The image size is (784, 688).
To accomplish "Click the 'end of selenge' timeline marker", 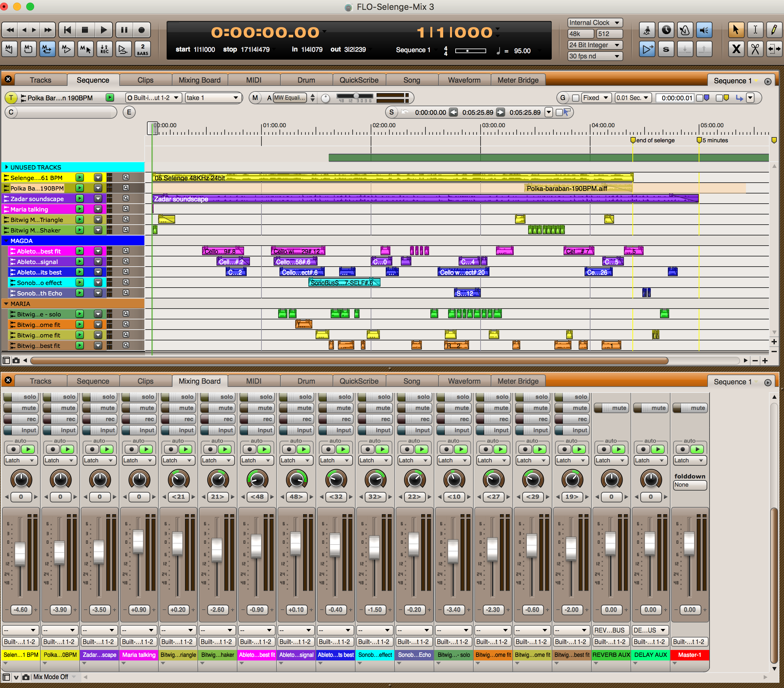I will (x=633, y=140).
